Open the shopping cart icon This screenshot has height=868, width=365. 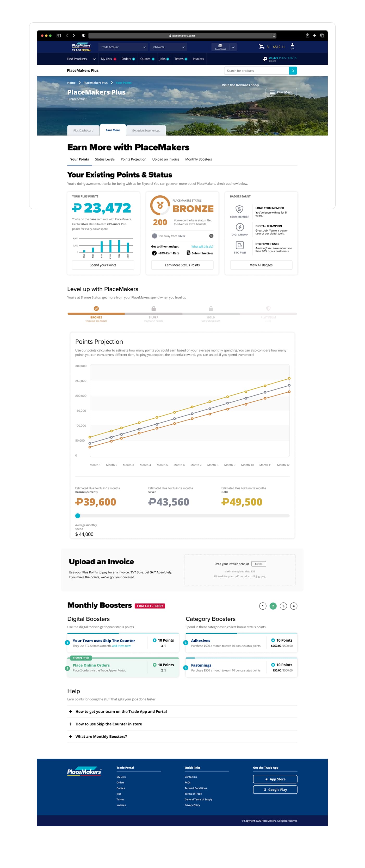pos(261,47)
